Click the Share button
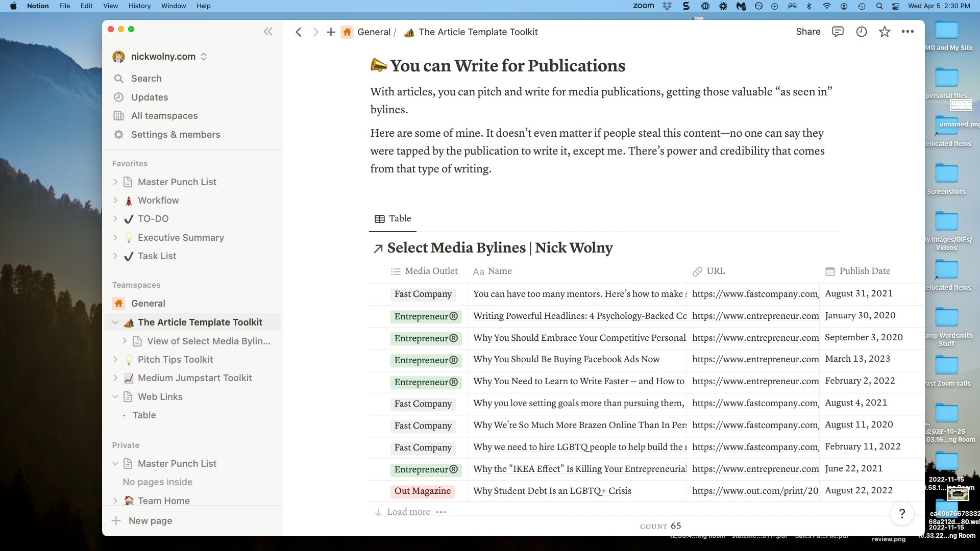Image resolution: width=980 pixels, height=551 pixels. pos(808,32)
